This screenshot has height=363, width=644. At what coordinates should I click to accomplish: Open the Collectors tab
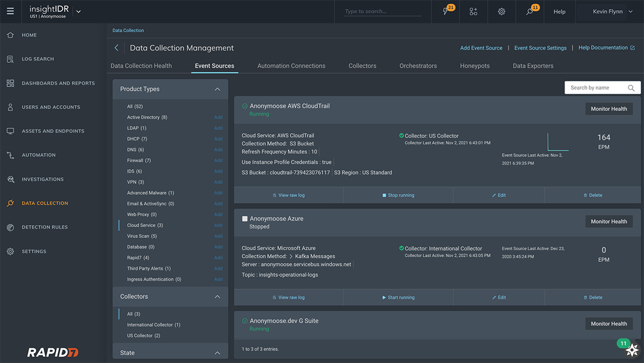(362, 66)
